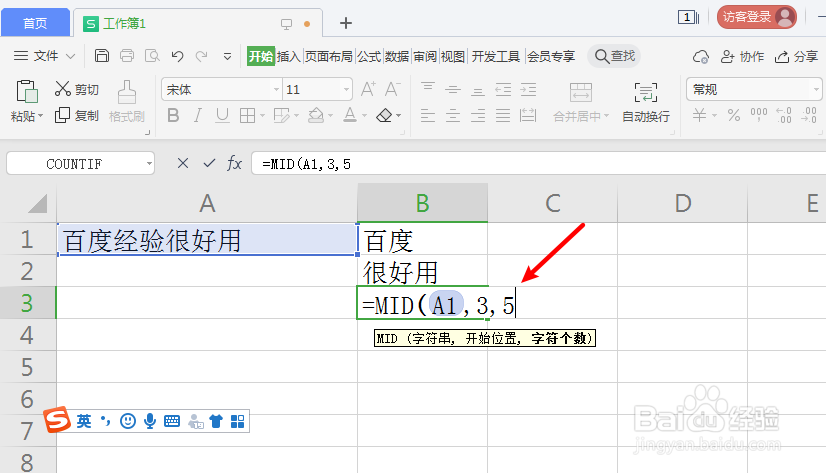Screen dimensions: 826x473
Task: Click the Print icon
Action: pyautogui.click(x=127, y=55)
